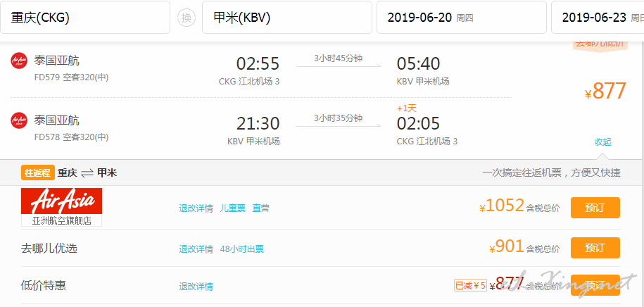The height and width of the screenshot is (307, 644).
Task: Click the round-trip arrows between 重庆 and 甲米
Action: point(87,173)
